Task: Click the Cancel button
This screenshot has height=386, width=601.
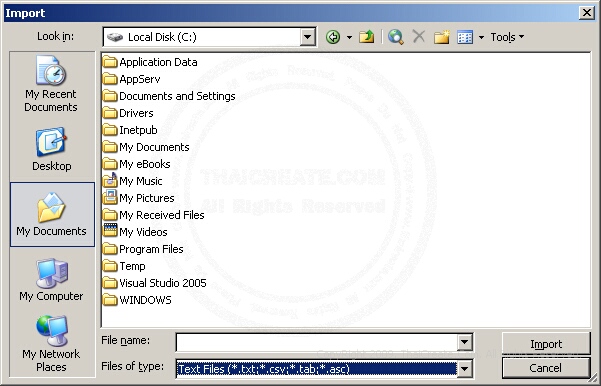Action: click(546, 368)
